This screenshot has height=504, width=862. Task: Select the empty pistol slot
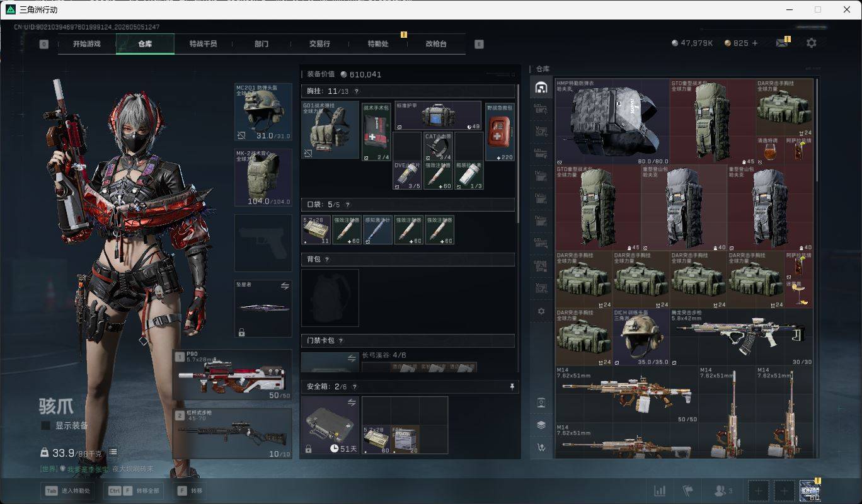(x=263, y=243)
